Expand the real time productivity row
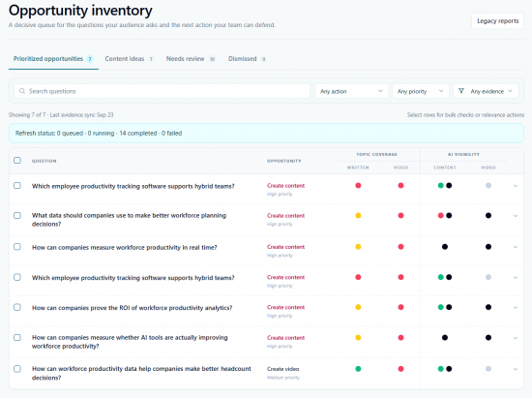Viewport: 532px width, 398px height. tap(516, 247)
